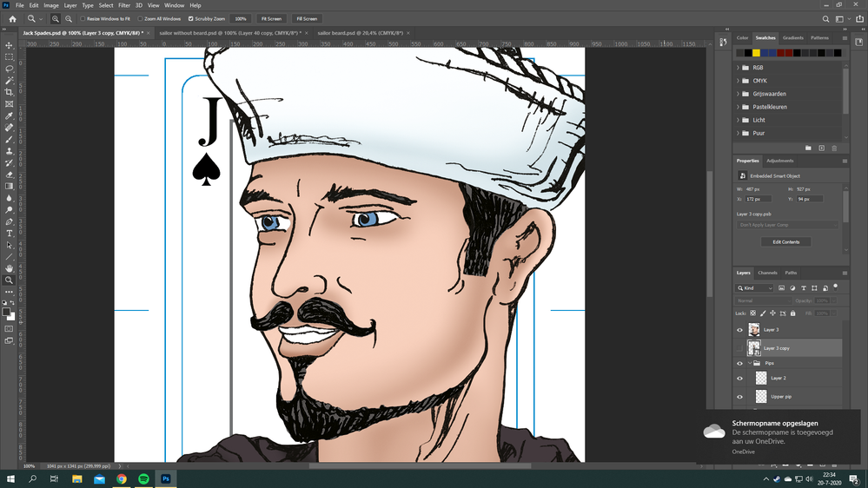Open Spotify from the taskbar
The image size is (868, 488).
[143, 478]
